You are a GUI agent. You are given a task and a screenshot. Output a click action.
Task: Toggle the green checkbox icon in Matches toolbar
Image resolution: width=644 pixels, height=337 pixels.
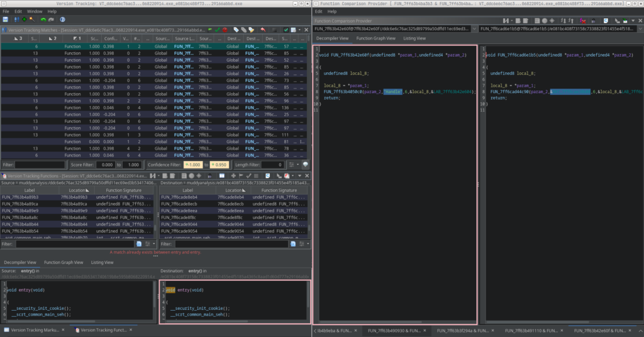click(286, 30)
